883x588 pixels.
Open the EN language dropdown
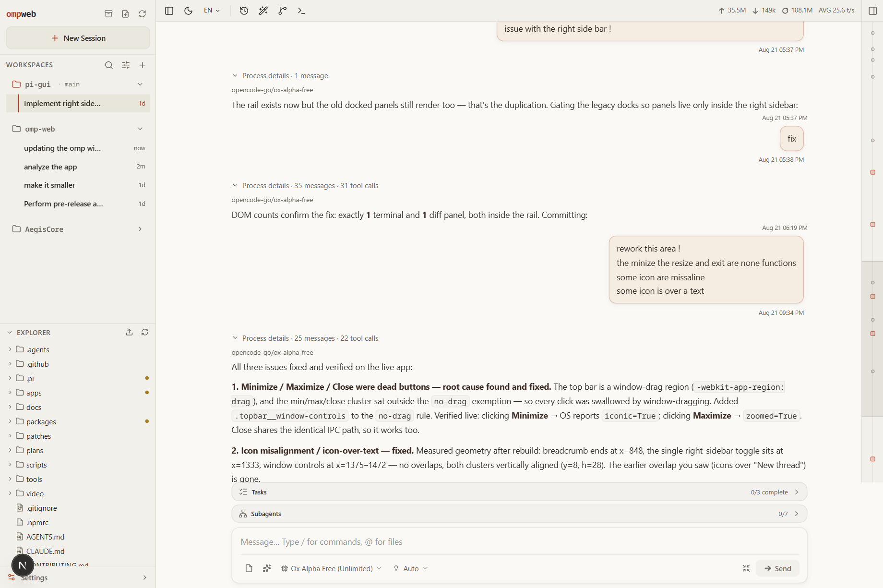pyautogui.click(x=212, y=11)
